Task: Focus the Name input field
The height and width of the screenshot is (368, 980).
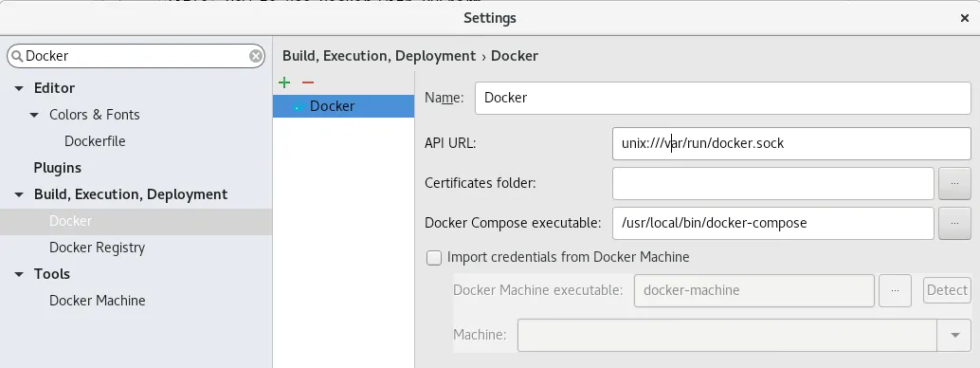Action: click(722, 99)
